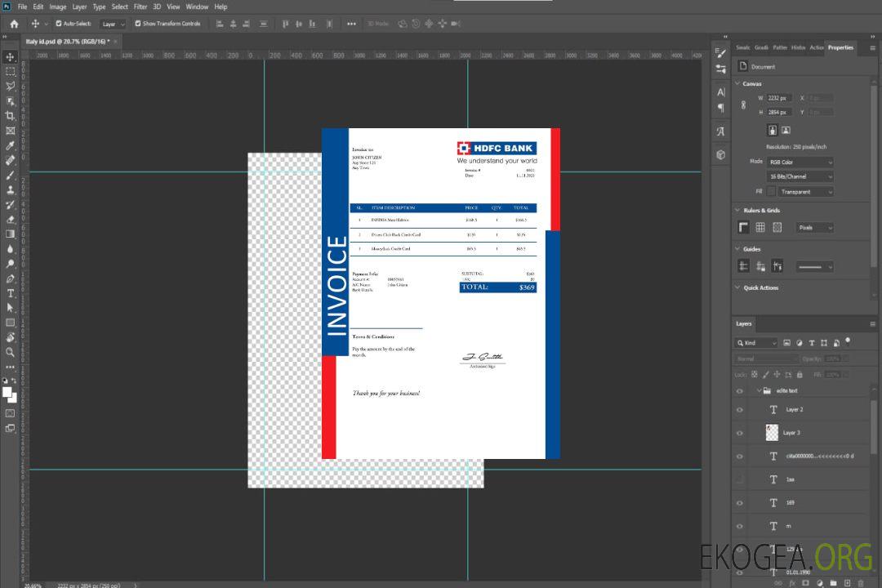Open the Auto-Select Layer dropdown
Screen dimensions: 882x588
coord(113,24)
